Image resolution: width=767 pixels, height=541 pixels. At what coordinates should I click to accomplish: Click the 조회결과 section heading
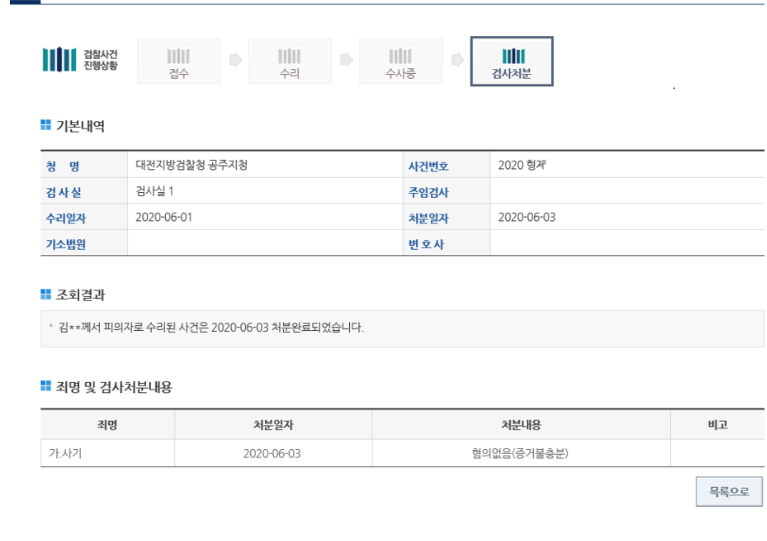click(x=79, y=294)
